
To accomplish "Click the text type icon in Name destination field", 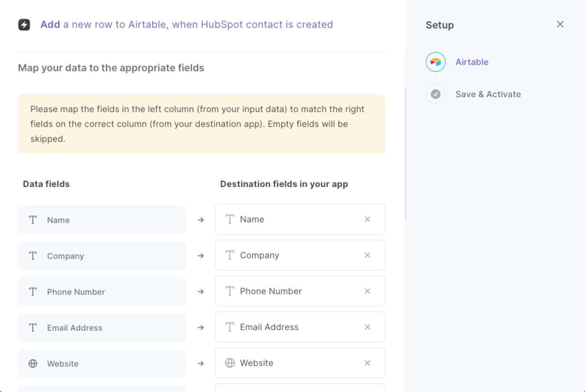I will 230,219.
